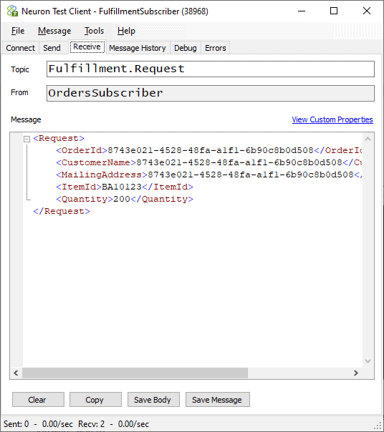Click the scroll left arrow
Screen dimensions: 384x432
pyautogui.click(x=16, y=373)
